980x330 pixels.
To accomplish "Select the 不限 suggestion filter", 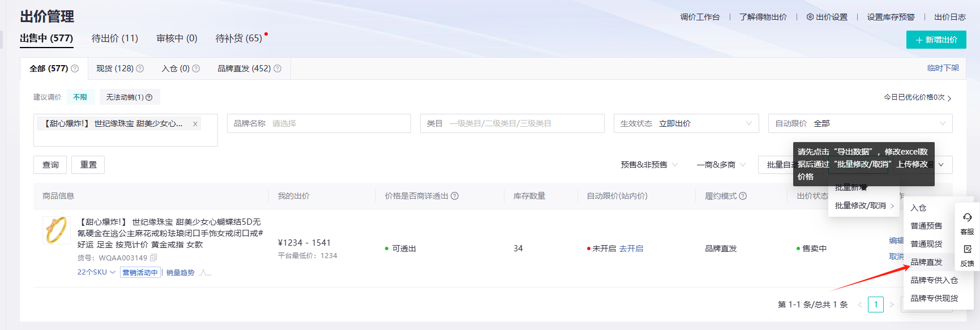I will pyautogui.click(x=80, y=97).
